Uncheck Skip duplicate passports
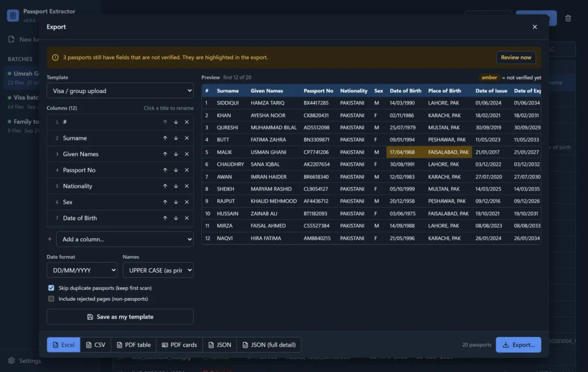This screenshot has width=588, height=372. pyautogui.click(x=51, y=288)
